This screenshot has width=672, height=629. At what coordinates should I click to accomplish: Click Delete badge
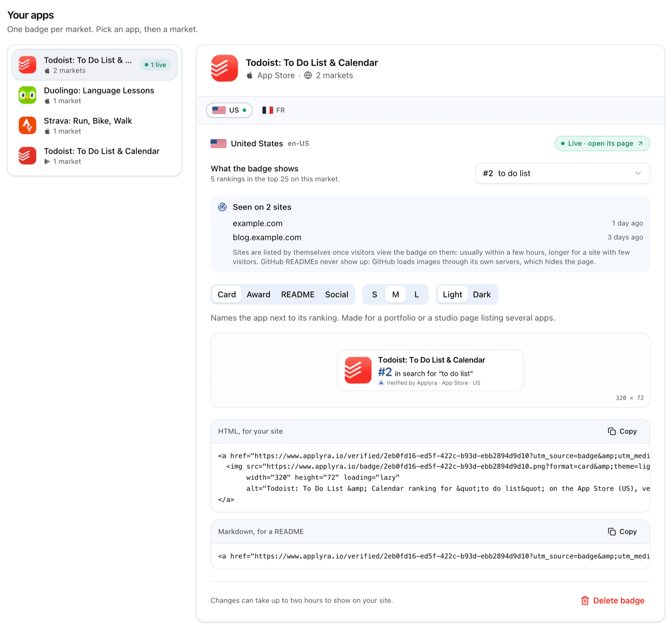coord(613,601)
